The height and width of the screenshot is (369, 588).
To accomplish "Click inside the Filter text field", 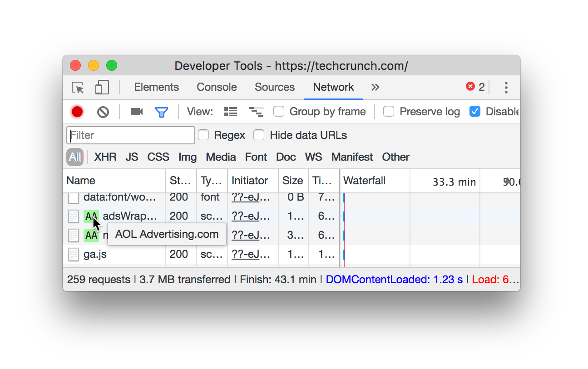I will point(131,135).
